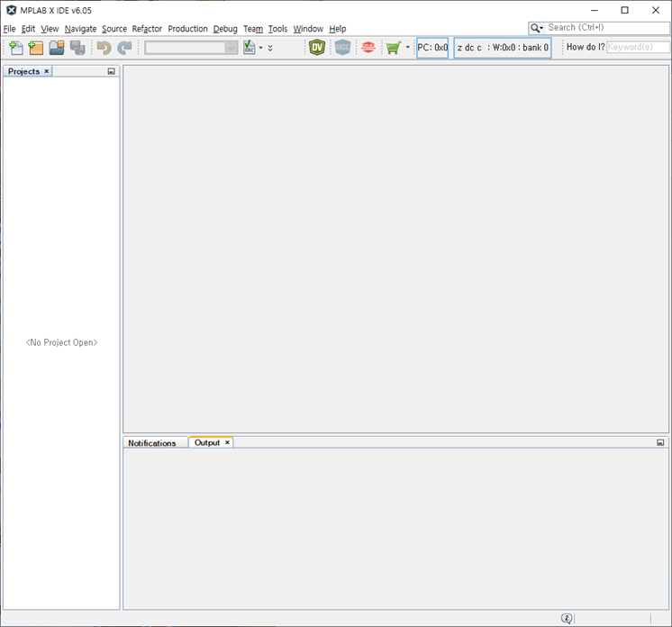Click the New File toolbar icon

(16, 48)
